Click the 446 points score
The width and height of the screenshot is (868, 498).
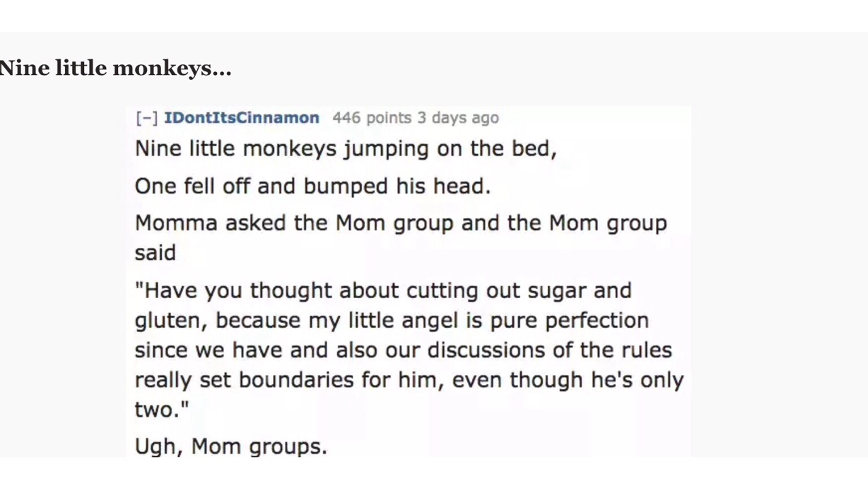[371, 118]
